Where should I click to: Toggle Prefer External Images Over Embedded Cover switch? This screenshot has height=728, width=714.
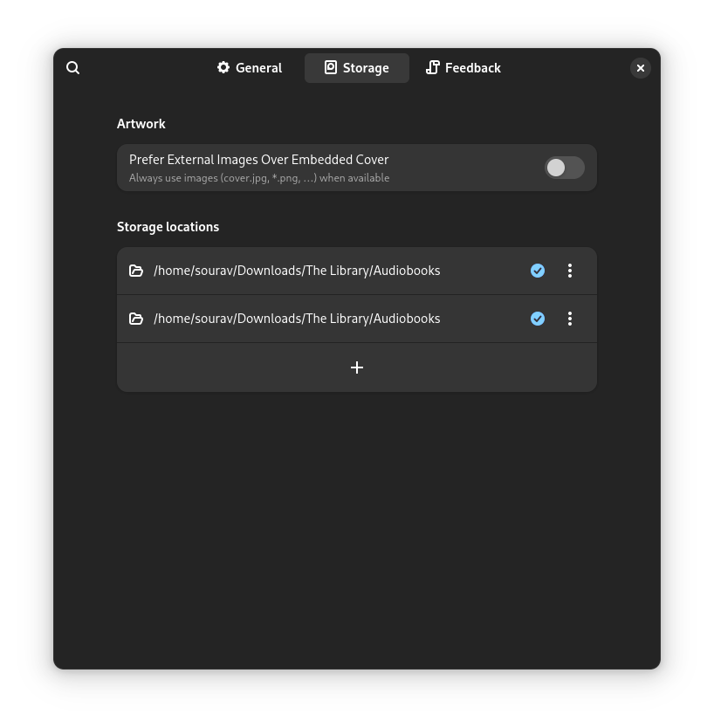pyautogui.click(x=564, y=168)
